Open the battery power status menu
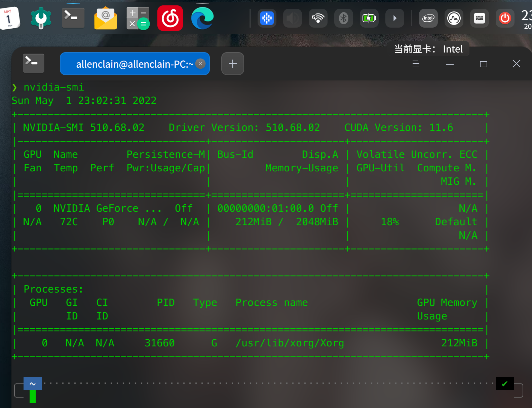This screenshot has width=532, height=408. pos(369,18)
